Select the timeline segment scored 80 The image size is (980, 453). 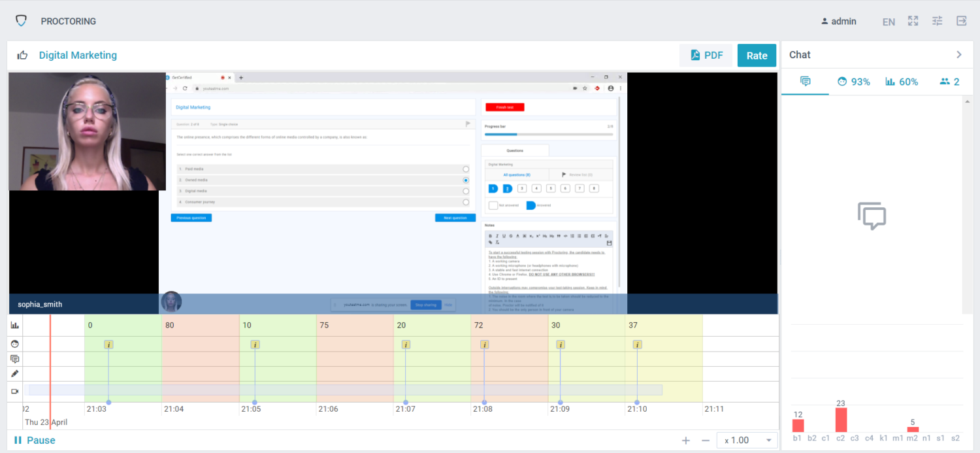[x=200, y=358]
